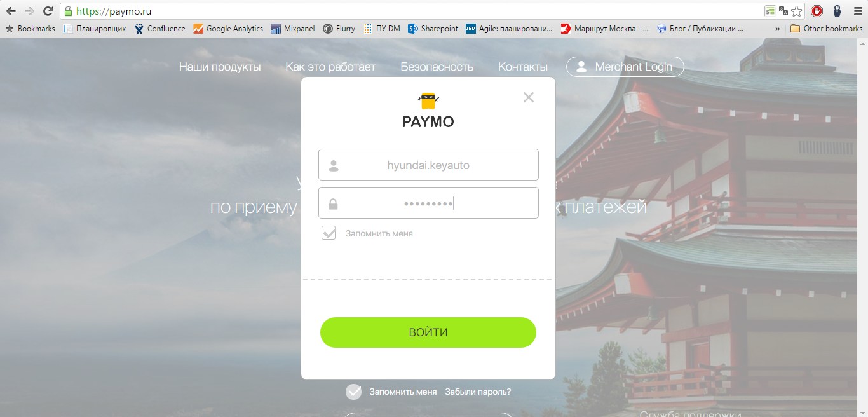Toggle the Запомнить меня checkbox in the dialog

pos(329,233)
